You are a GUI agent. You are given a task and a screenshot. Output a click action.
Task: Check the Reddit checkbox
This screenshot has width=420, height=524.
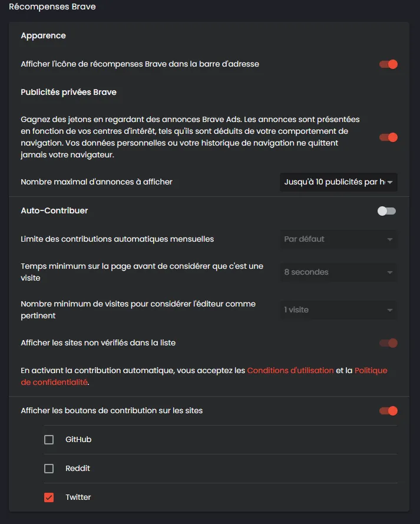click(49, 469)
